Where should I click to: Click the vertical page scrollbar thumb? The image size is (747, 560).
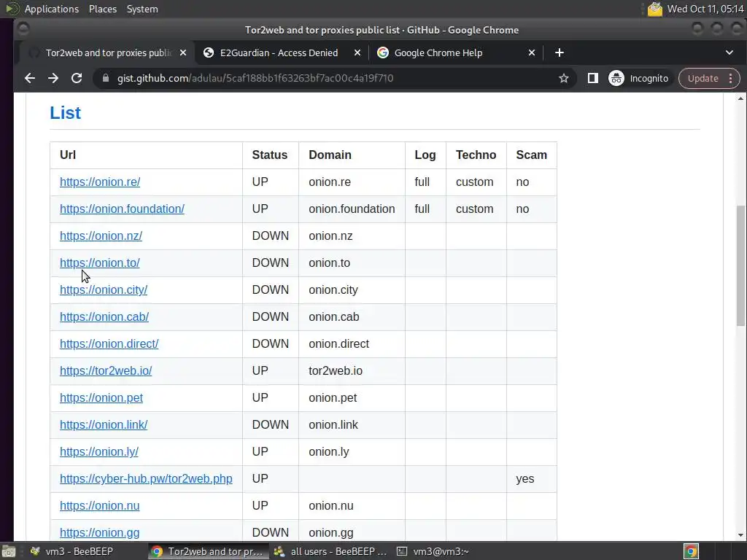pyautogui.click(x=740, y=265)
